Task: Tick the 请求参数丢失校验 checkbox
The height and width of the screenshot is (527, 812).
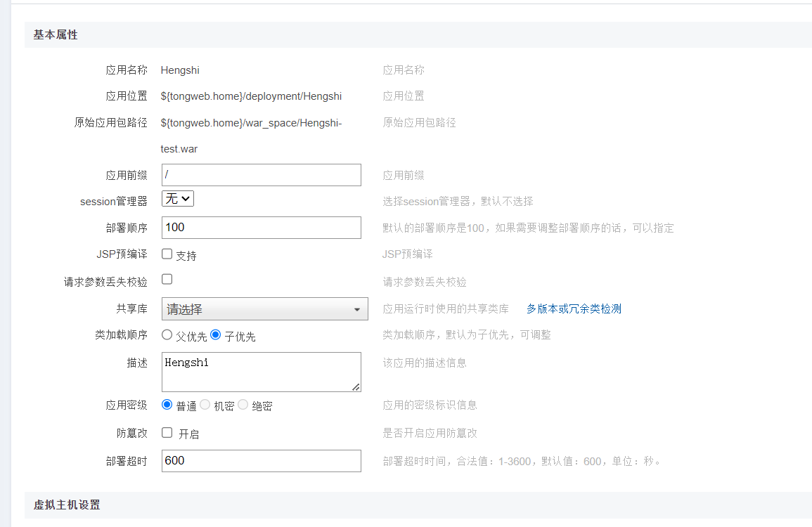Action: point(167,279)
